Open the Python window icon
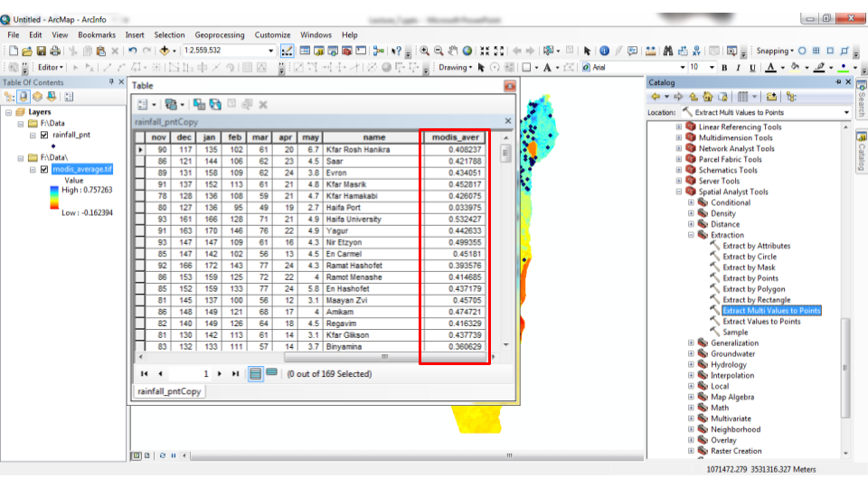This screenshot has width=868, height=488. point(361,51)
